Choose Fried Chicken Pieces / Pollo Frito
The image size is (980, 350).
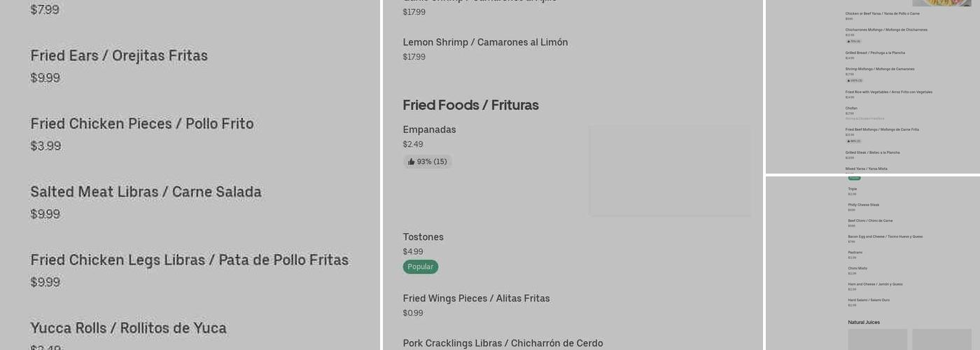pos(142,124)
